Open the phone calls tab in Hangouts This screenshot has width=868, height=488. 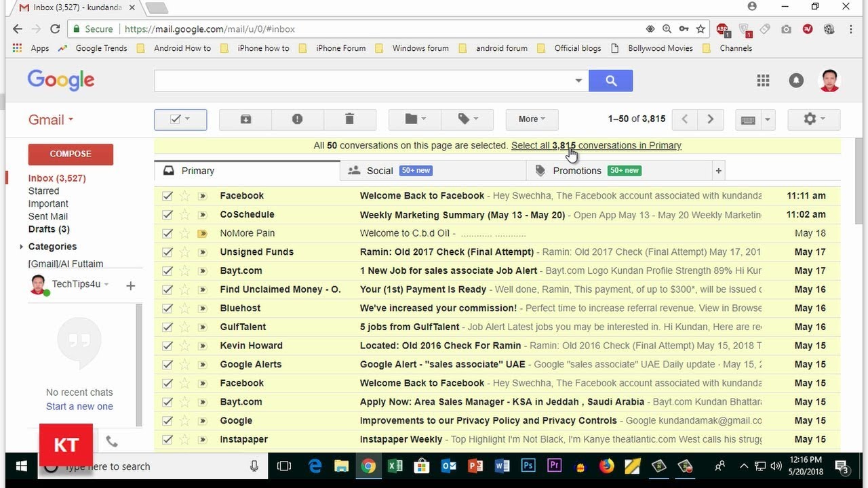point(112,442)
